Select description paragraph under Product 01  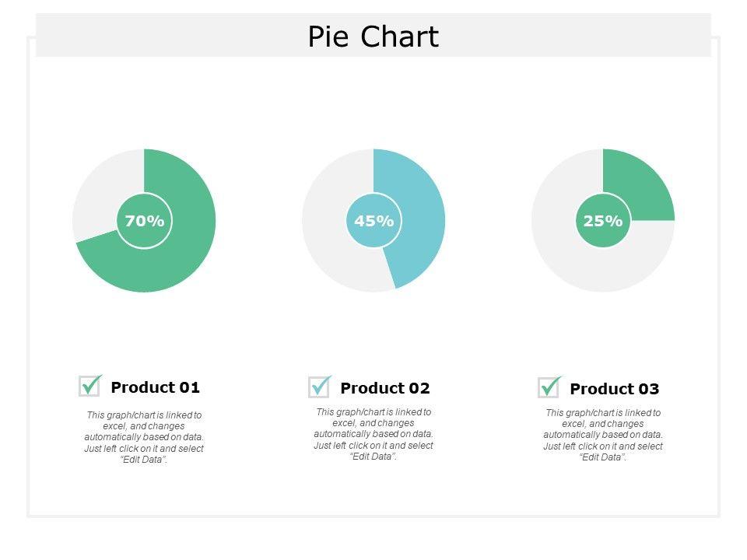coord(144,437)
